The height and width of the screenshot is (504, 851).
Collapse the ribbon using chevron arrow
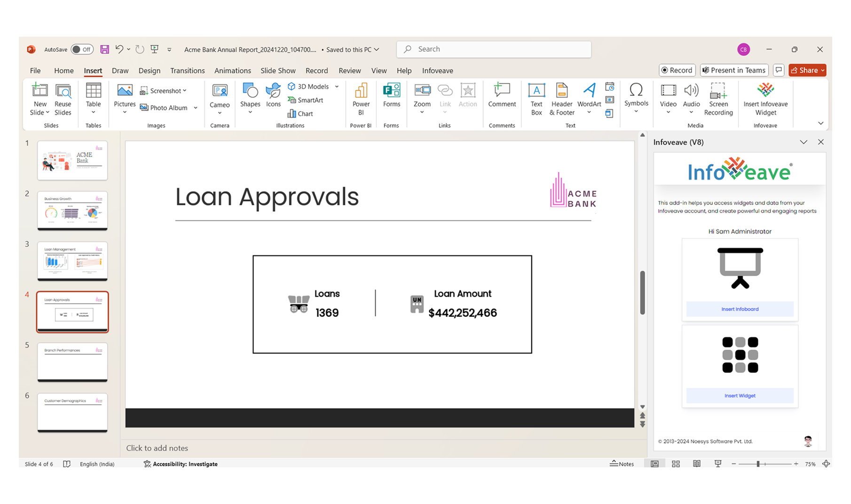pos(820,123)
